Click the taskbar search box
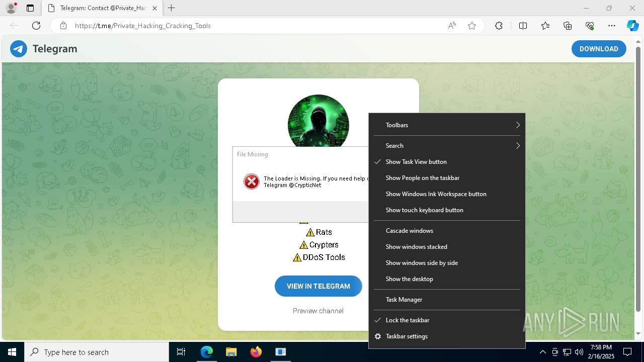This screenshot has height=362, width=644. pyautogui.click(x=97, y=352)
